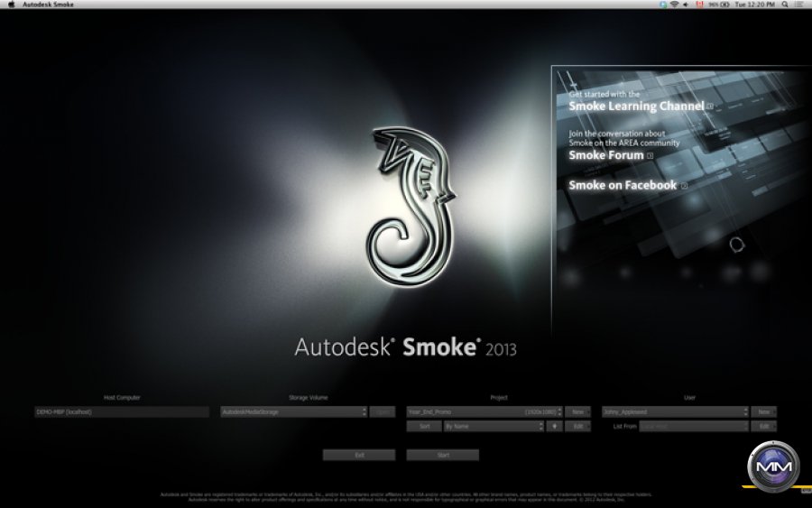Image resolution: width=812 pixels, height=508 pixels.
Task: Click the Start button
Action: (442, 455)
